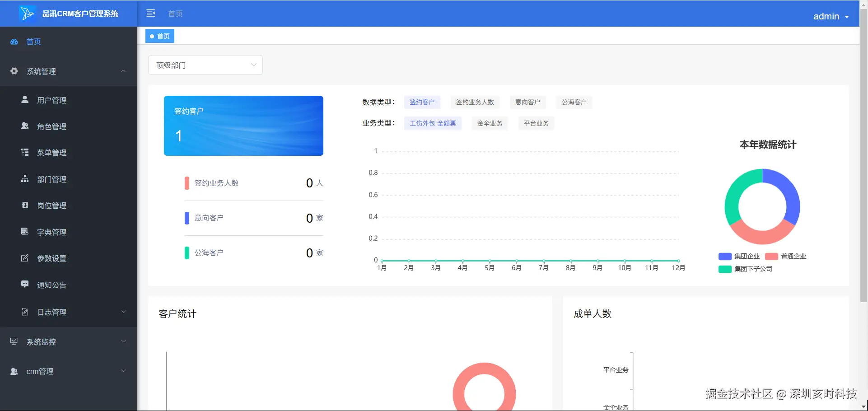Open the 顶级部门 department dropdown
Viewport: 868px width, 411px height.
[x=205, y=65]
